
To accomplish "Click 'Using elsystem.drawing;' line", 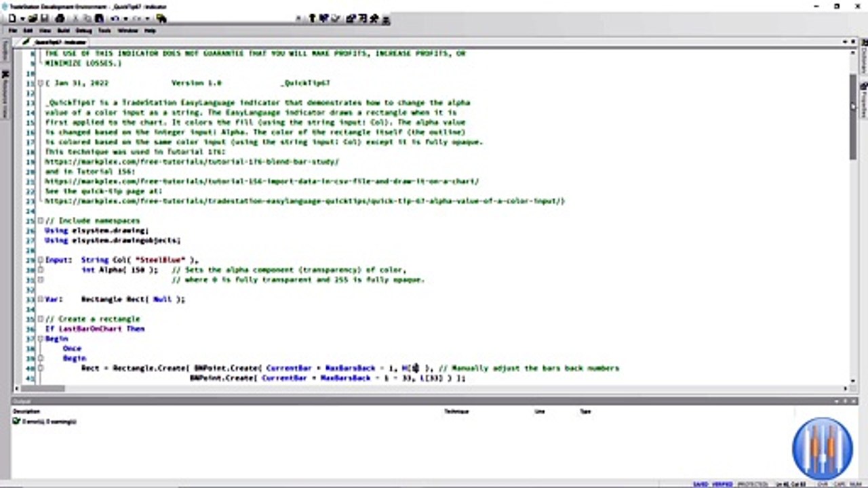I will 96,231.
